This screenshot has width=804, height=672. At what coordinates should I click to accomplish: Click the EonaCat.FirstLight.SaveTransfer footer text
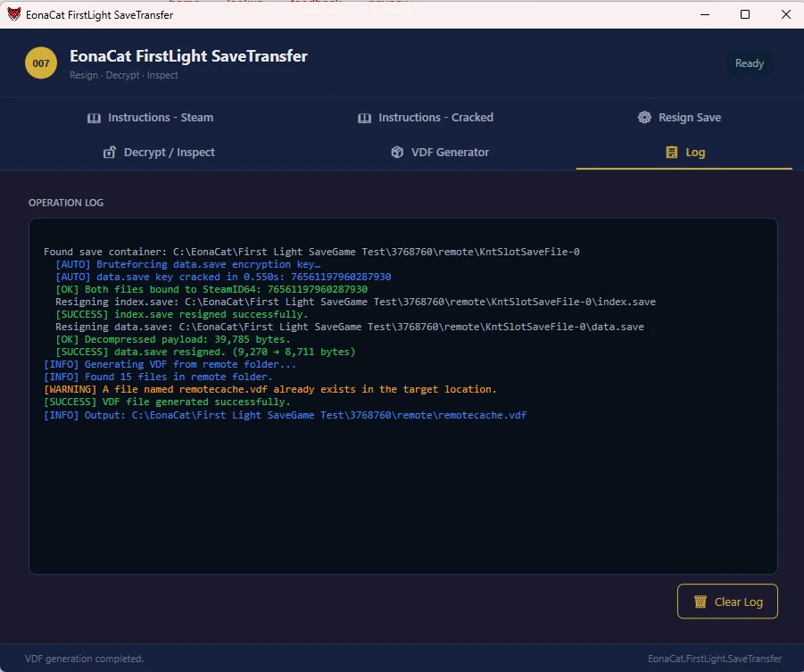click(x=715, y=659)
